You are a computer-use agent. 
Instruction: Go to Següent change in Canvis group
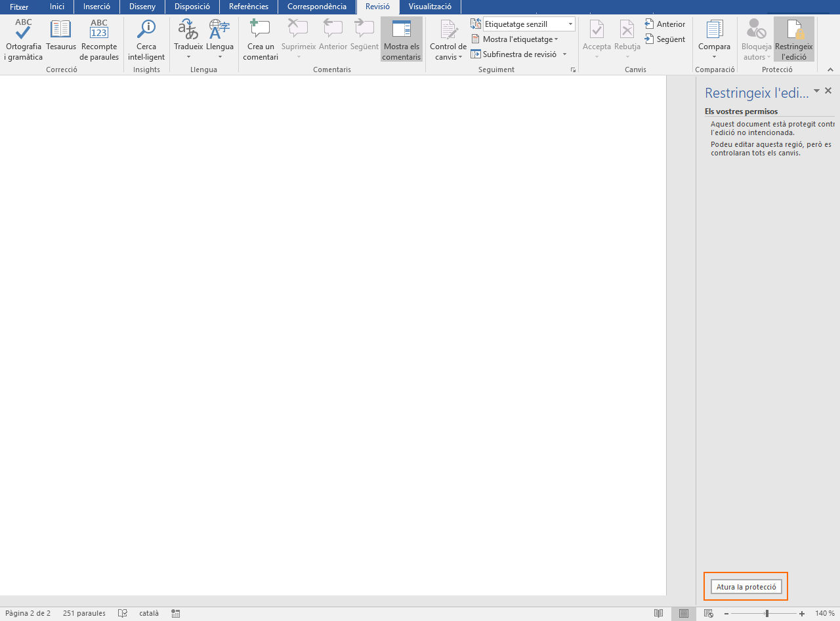click(x=665, y=39)
